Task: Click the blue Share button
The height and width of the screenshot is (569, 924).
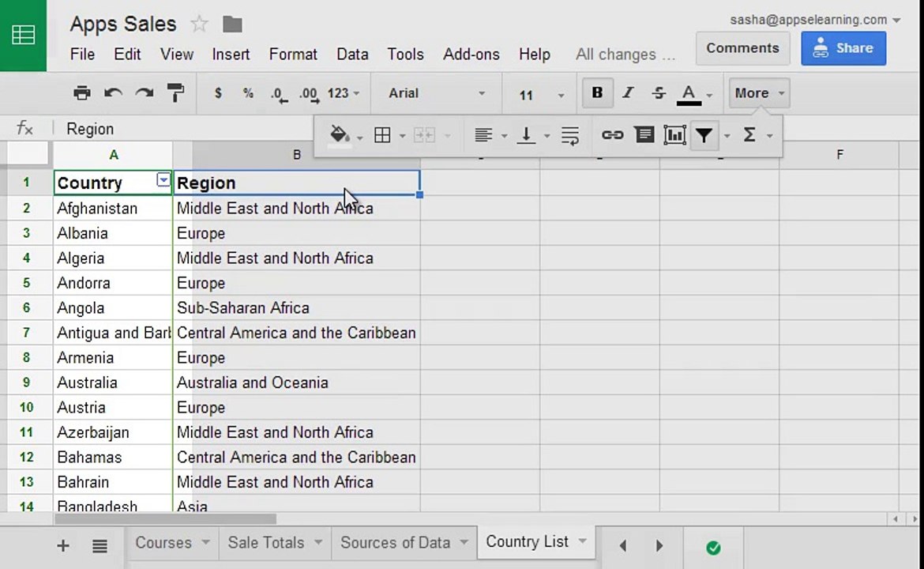Action: click(x=843, y=48)
